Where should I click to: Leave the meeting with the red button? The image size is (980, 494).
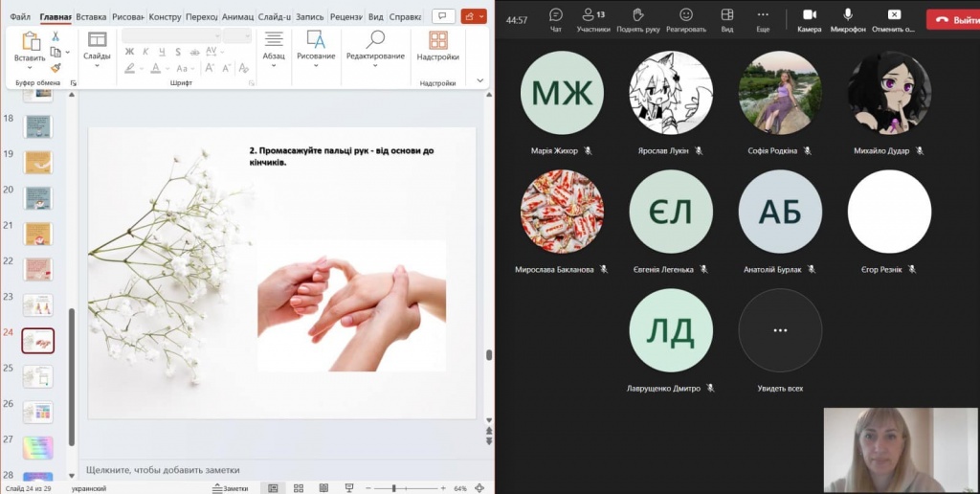tap(953, 19)
